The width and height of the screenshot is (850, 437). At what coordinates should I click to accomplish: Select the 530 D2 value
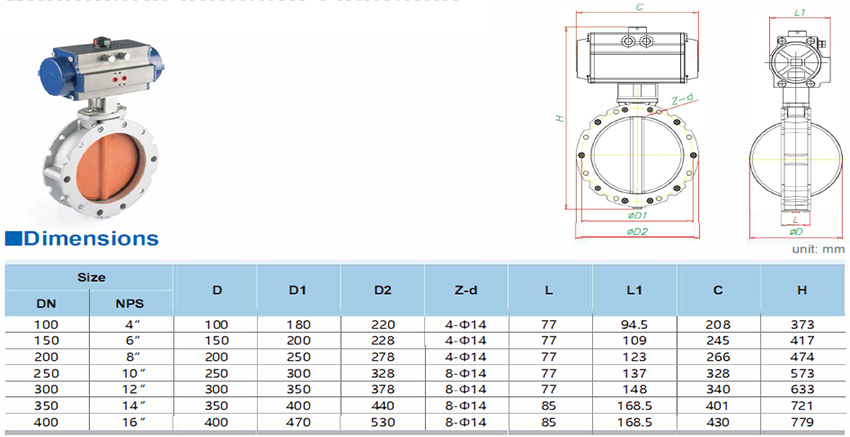tap(383, 422)
